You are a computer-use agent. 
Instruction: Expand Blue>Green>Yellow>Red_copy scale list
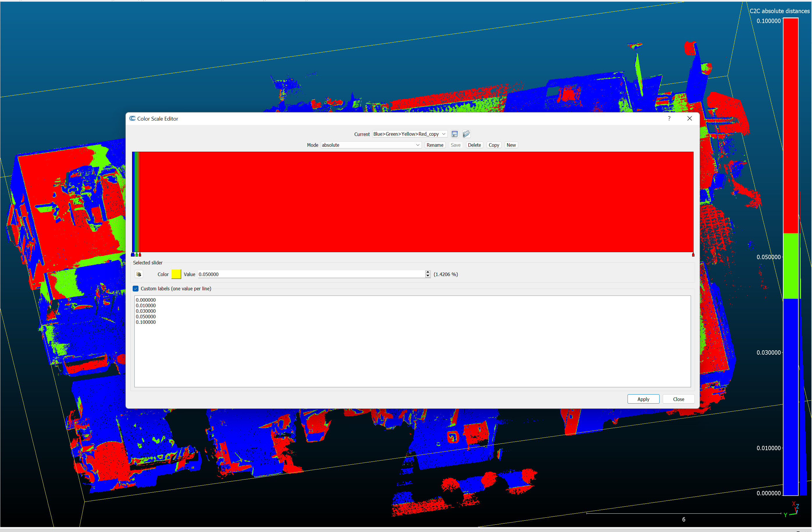[443, 134]
